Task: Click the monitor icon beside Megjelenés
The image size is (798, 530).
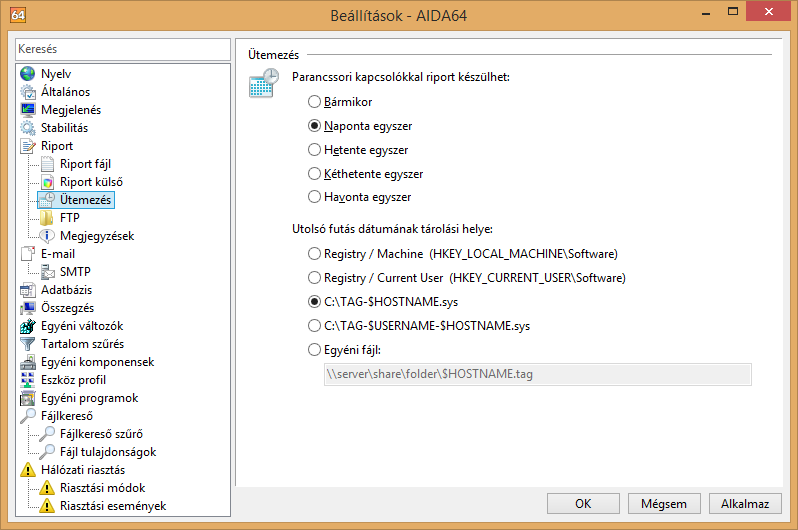Action: 27,109
